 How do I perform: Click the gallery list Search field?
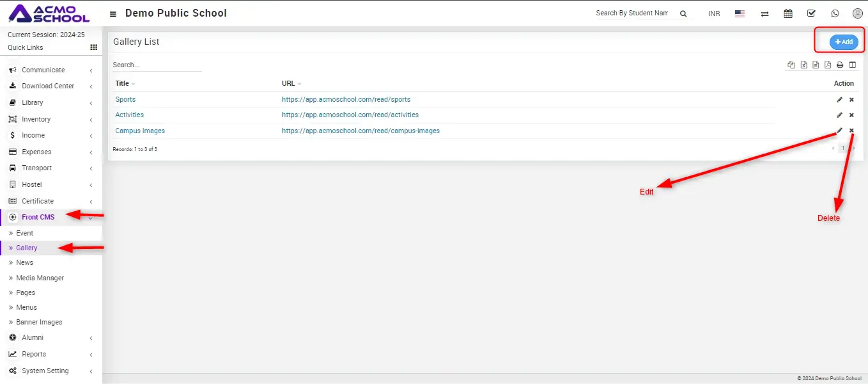[157, 65]
